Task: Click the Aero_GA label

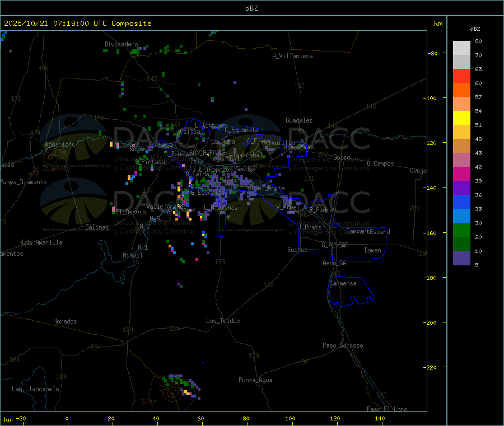Action: pos(335,263)
